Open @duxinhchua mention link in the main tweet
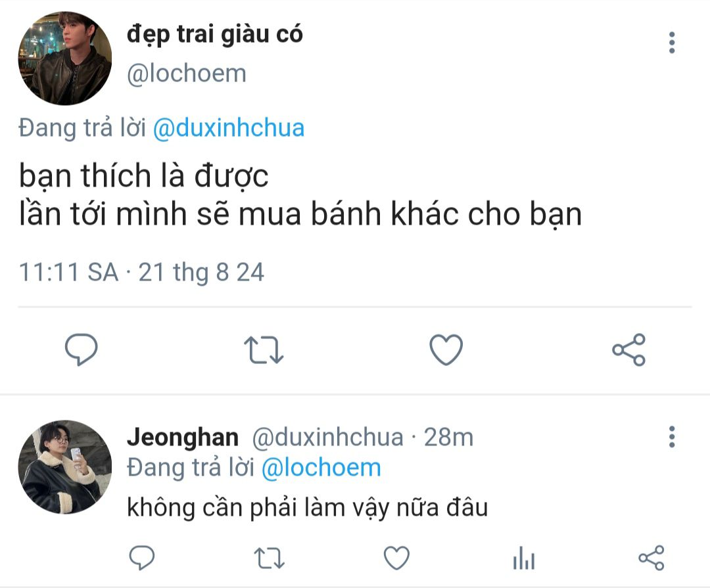 click(229, 128)
